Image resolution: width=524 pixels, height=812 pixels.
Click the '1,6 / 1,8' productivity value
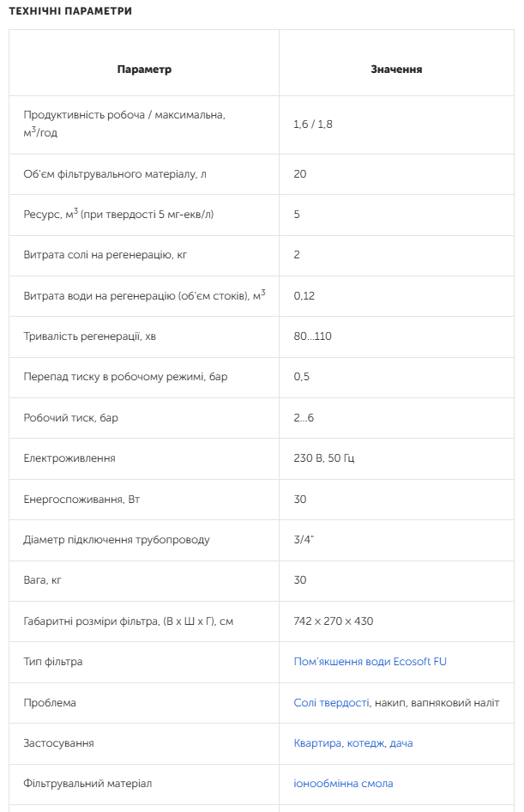313,124
